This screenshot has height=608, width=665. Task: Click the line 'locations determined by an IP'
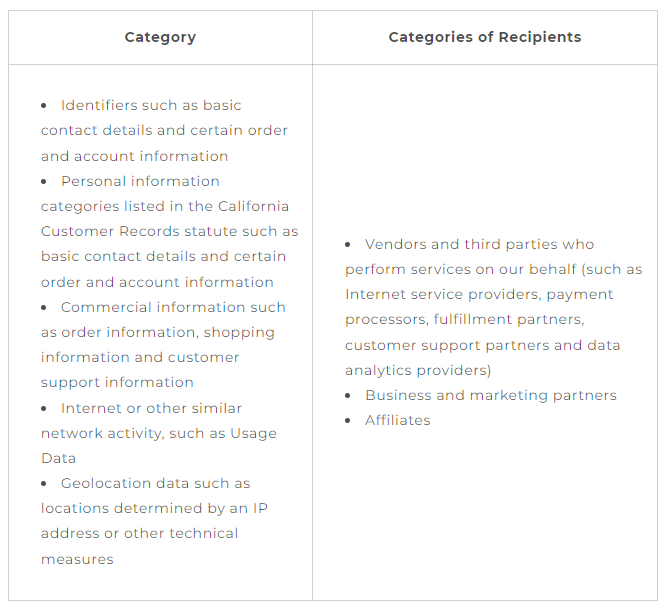(x=154, y=508)
